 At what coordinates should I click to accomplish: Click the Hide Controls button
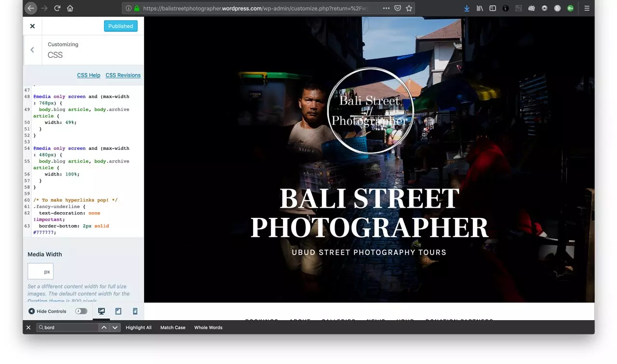tap(47, 311)
